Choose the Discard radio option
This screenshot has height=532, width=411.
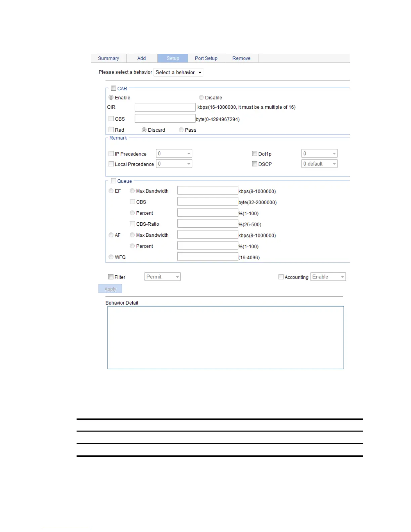144,130
